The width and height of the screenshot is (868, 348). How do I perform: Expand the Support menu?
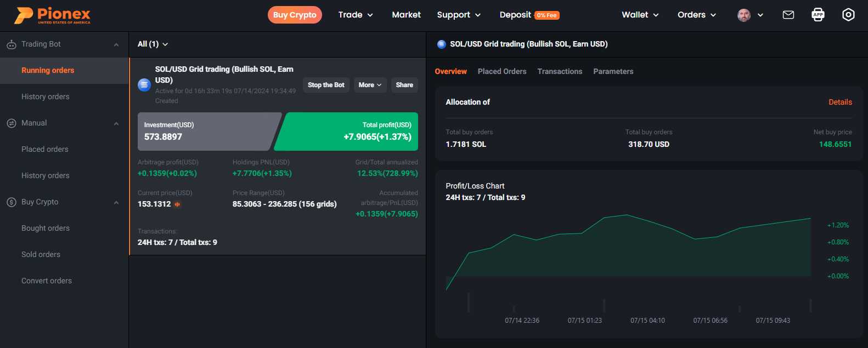pyautogui.click(x=459, y=15)
